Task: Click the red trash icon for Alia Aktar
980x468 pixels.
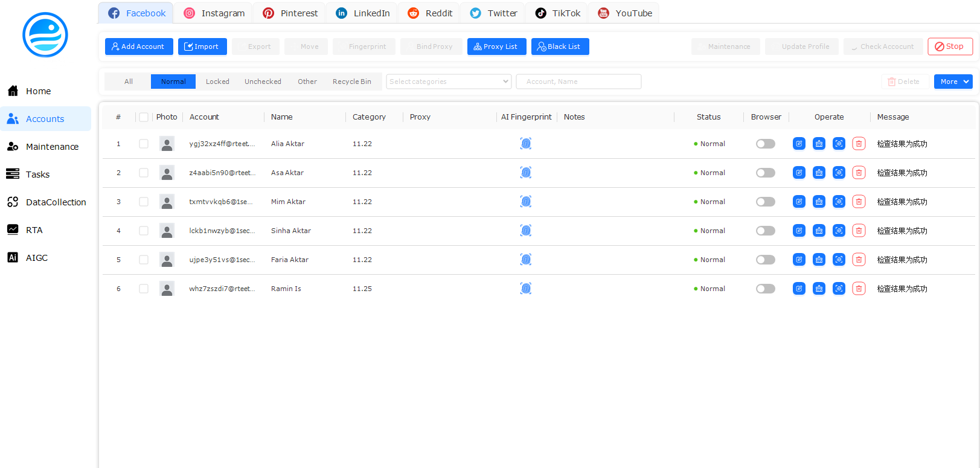Action: click(859, 144)
